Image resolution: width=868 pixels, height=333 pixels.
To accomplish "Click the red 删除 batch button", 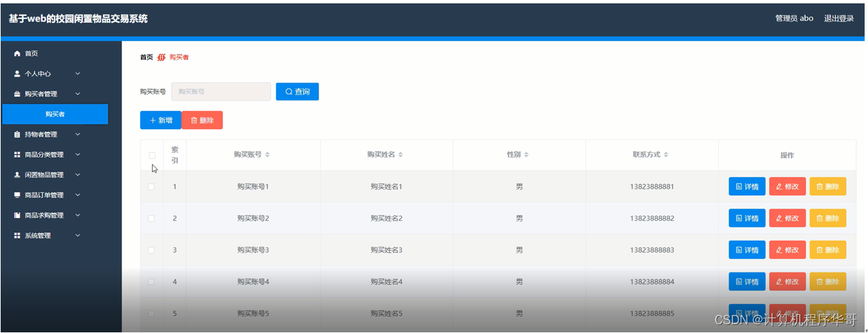I will tap(202, 120).
